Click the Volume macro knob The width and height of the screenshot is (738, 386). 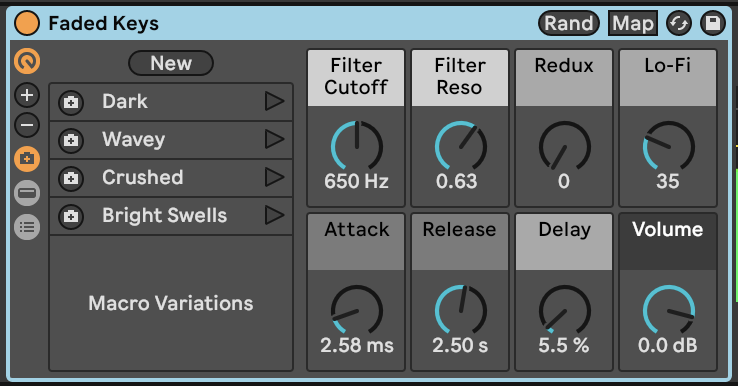[x=668, y=310]
